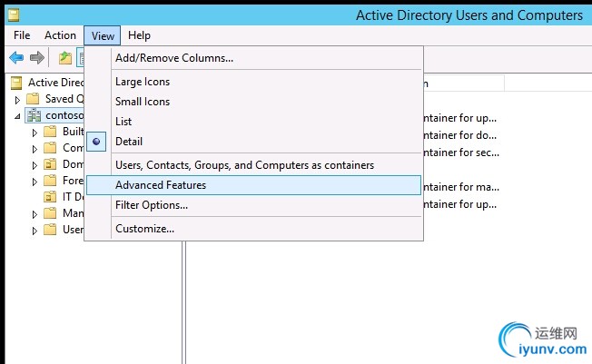Enable Advanced Features
Viewport: 592px width, 364px height.
pyautogui.click(x=253, y=185)
